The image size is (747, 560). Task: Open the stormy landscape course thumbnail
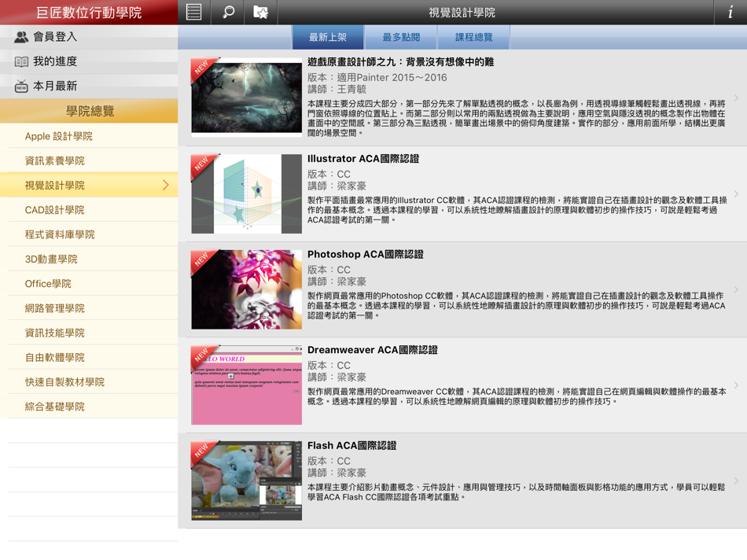246,98
